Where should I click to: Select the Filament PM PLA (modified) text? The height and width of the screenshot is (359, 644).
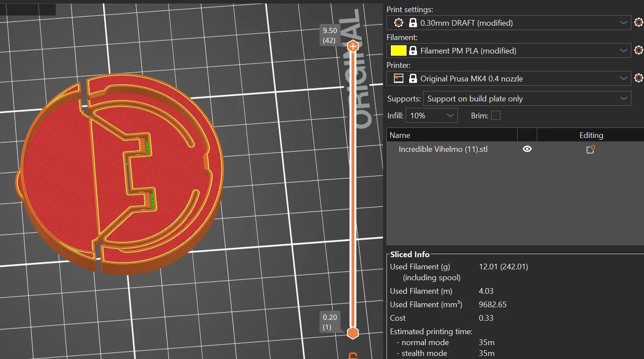coord(468,51)
